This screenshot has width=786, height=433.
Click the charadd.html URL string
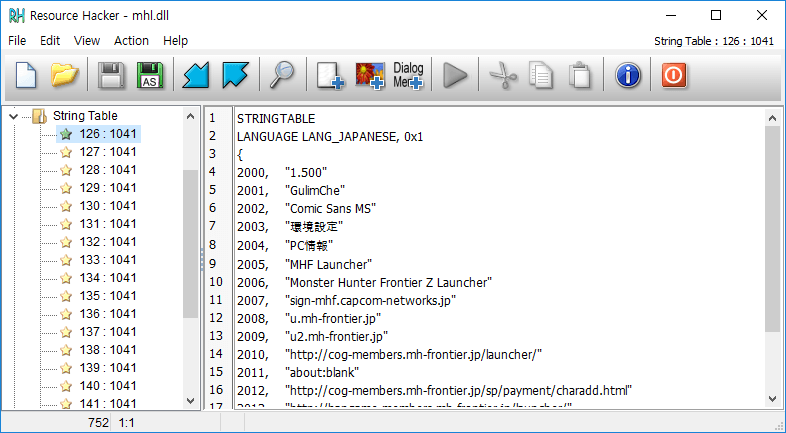[459, 390]
